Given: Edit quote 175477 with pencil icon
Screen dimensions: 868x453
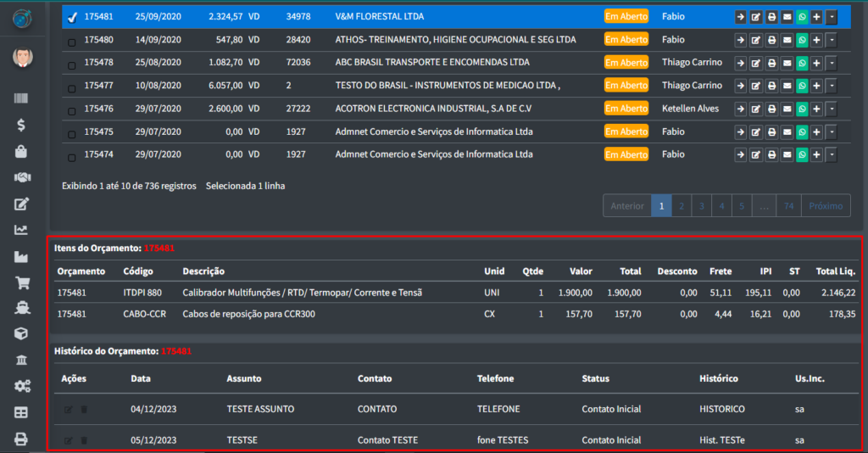Looking at the screenshot, I should click(x=755, y=86).
